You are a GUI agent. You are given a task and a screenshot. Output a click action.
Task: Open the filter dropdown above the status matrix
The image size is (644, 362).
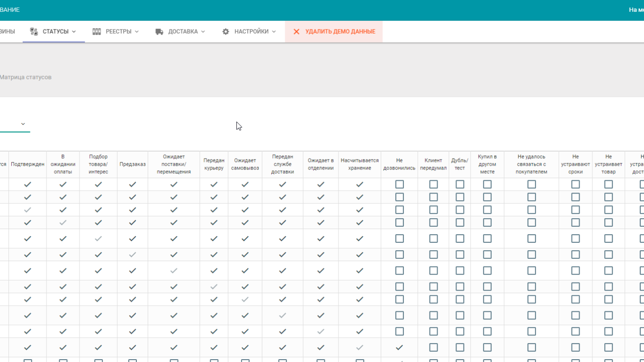22,124
